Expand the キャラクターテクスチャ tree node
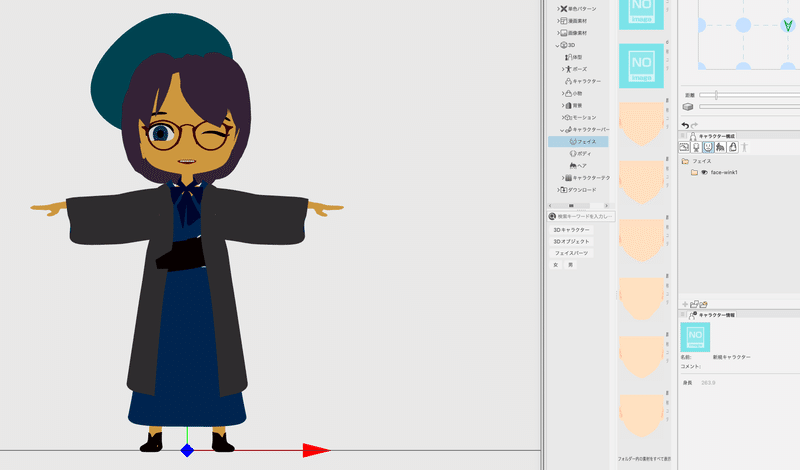Viewport: 800px width, 470px height. click(x=563, y=178)
